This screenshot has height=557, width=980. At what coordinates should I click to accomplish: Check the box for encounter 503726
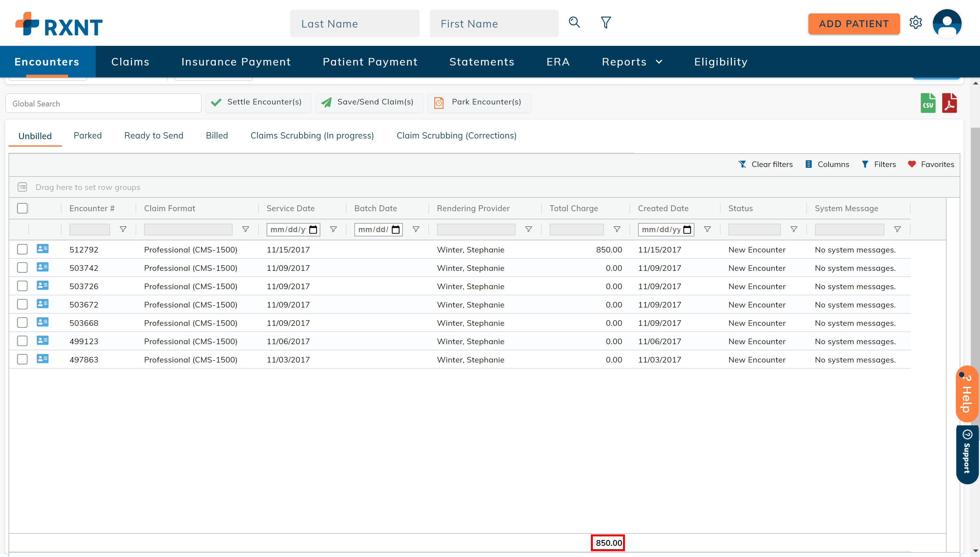tap(22, 286)
